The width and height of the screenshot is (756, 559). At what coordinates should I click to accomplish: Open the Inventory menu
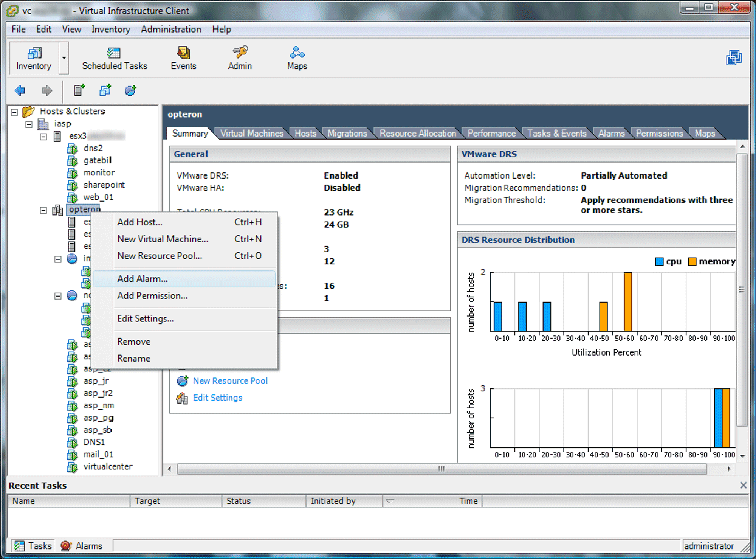(111, 29)
